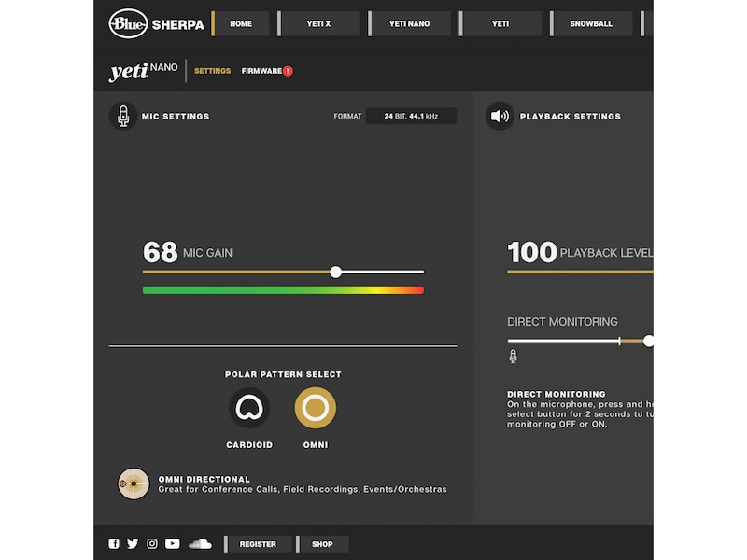Image resolution: width=747 pixels, height=560 pixels.
Task: Click the Register button
Action: click(258, 544)
